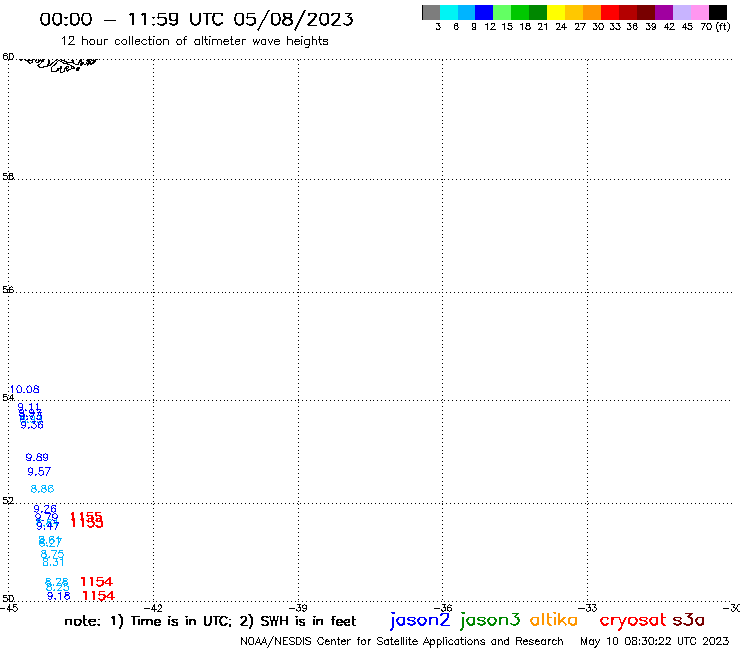Click the pink swatch in the color bar

(x=700, y=12)
